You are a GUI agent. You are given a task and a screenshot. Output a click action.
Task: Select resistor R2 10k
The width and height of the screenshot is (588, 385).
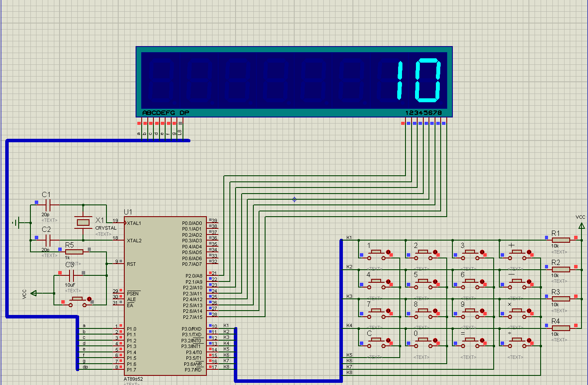(561, 269)
